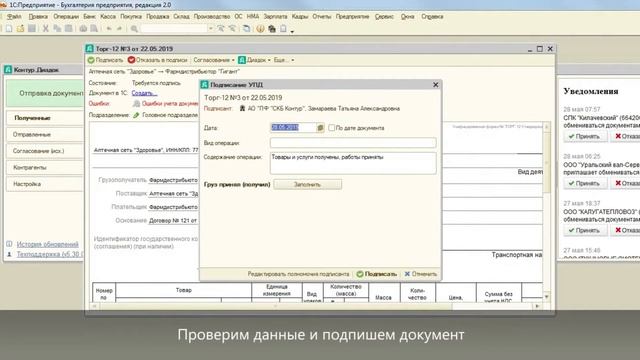The height and width of the screenshot is (360, 640).
Task: Accept the ООО КАЛУГАТЕПЛОВОЗ invitation with Принять
Action: pyautogui.click(x=585, y=230)
